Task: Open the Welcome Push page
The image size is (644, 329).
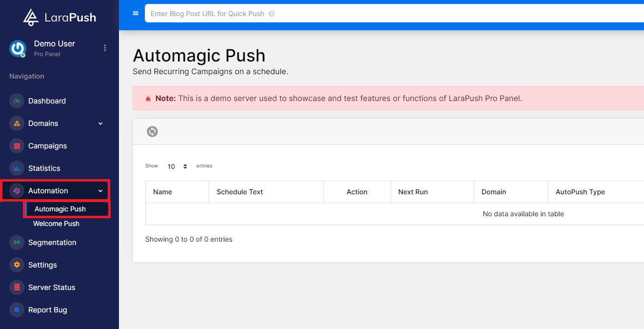Action: point(56,224)
